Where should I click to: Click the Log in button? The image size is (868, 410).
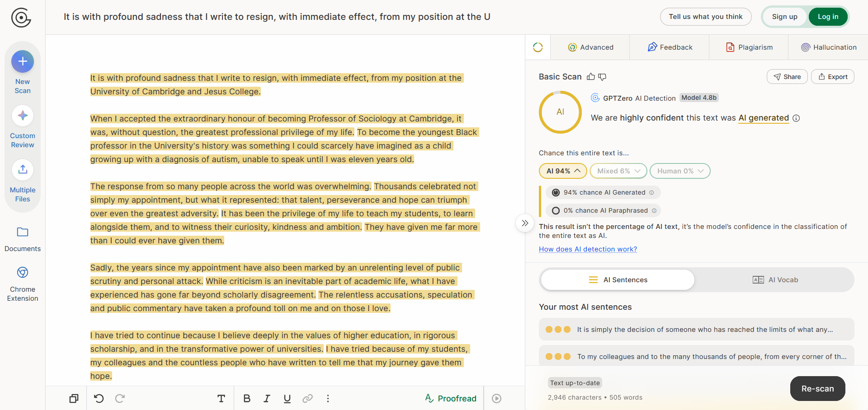pos(828,17)
